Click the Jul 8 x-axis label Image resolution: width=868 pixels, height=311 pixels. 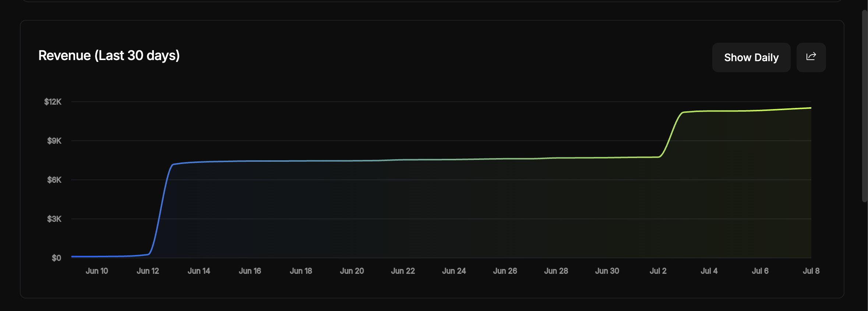[x=811, y=271]
